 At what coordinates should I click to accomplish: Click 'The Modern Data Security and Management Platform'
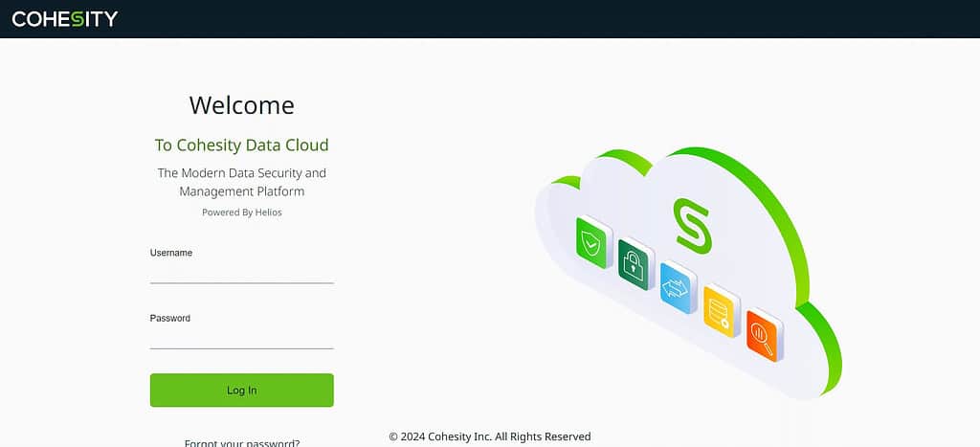(242, 182)
